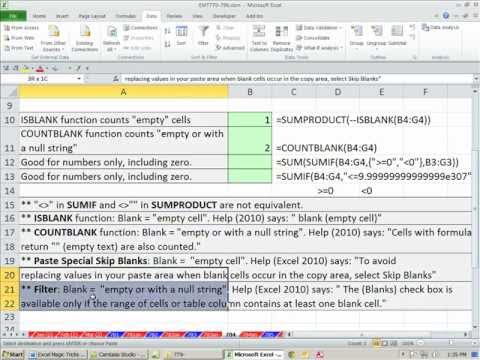Click the zoom in plus button

point(476,343)
